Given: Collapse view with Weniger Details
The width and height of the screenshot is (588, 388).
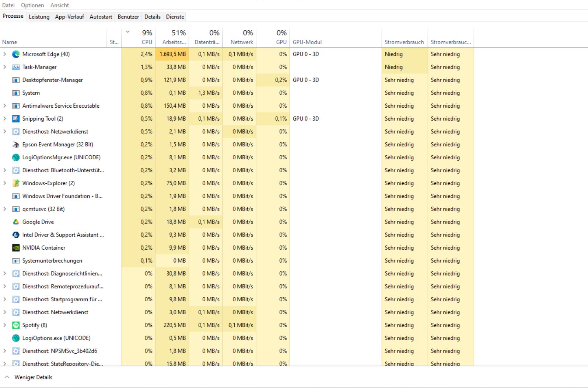Looking at the screenshot, I should (x=28, y=377).
